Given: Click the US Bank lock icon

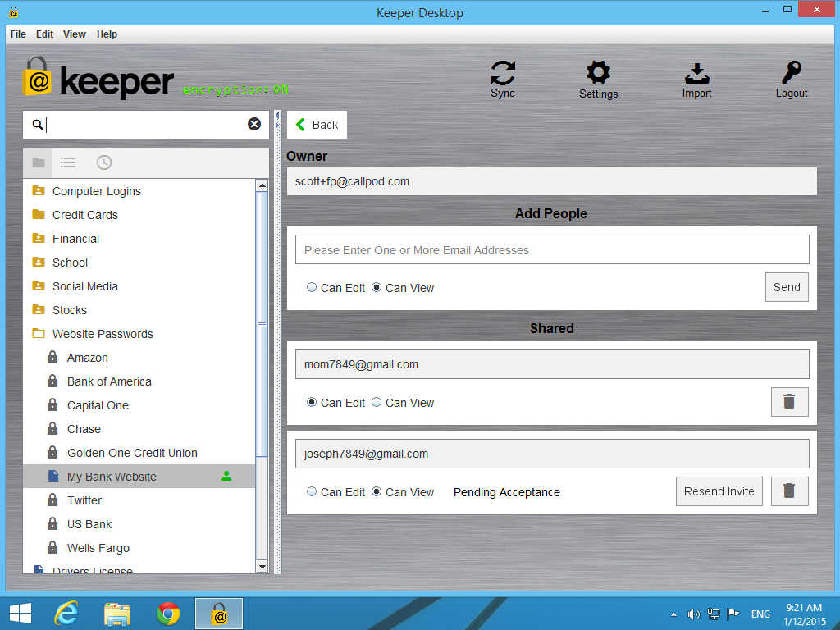Looking at the screenshot, I should click(52, 523).
